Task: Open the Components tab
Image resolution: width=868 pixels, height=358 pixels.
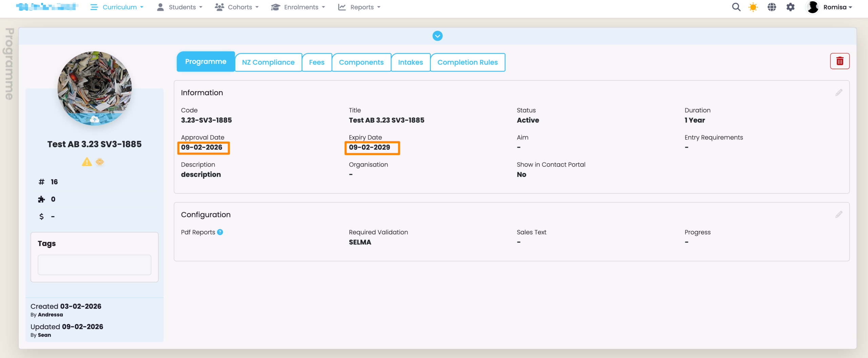Action: [361, 62]
